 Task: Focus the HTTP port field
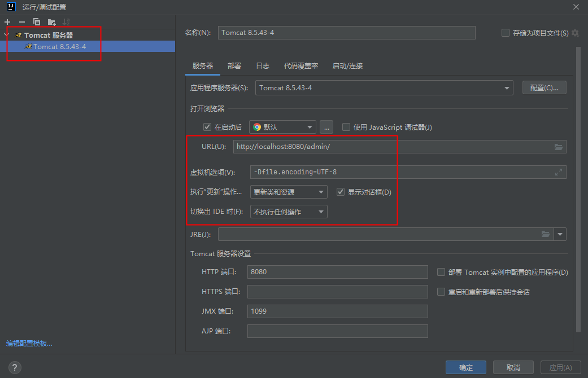pyautogui.click(x=338, y=272)
